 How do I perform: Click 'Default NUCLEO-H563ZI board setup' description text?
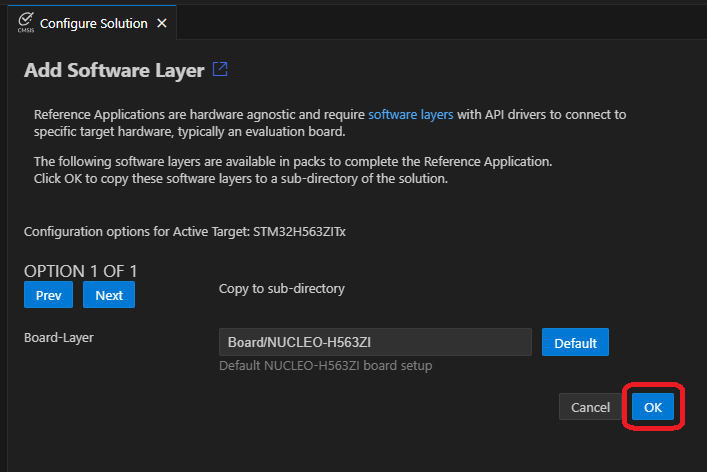point(325,366)
